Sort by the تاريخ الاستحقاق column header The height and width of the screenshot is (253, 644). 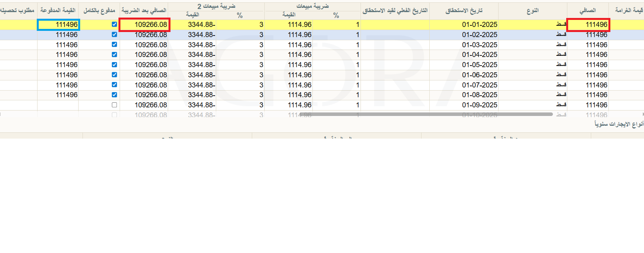(464, 11)
